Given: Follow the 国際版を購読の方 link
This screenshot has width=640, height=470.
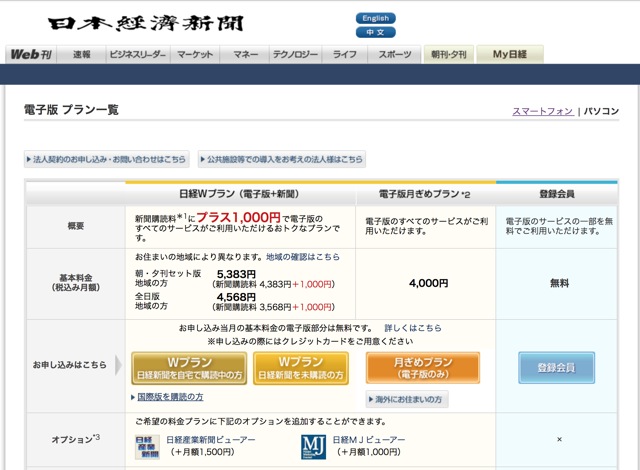Looking at the screenshot, I should (170, 397).
